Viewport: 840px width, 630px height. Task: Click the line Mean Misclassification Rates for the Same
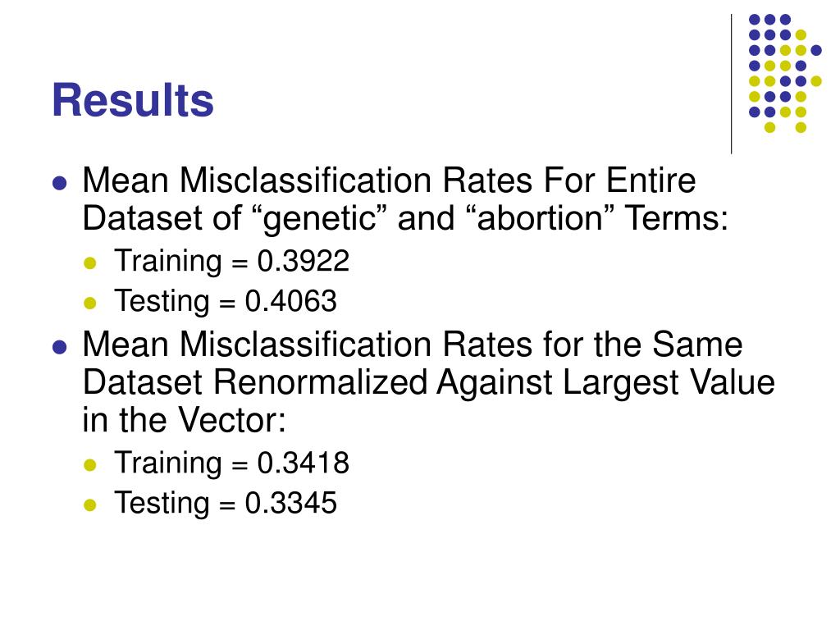click(413, 344)
